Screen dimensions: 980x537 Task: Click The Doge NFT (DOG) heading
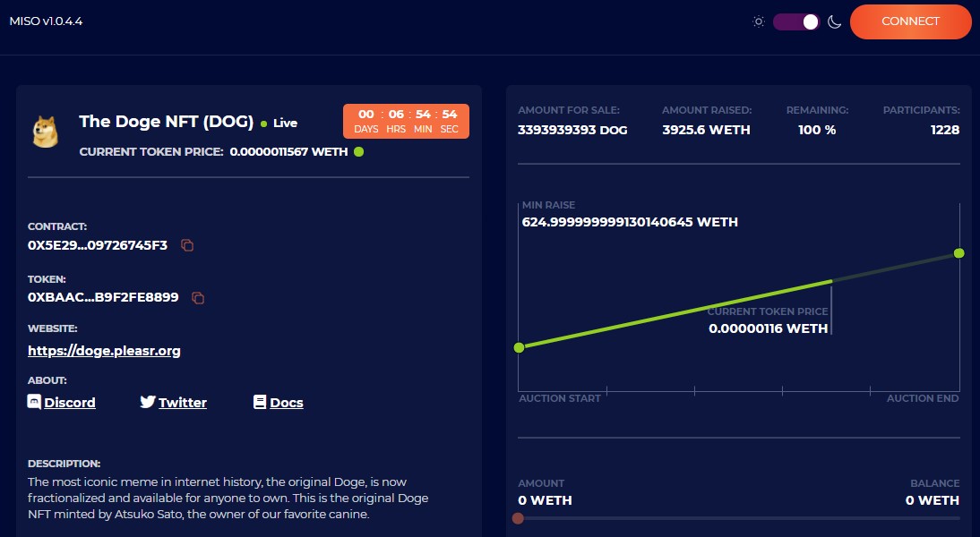coord(167,121)
